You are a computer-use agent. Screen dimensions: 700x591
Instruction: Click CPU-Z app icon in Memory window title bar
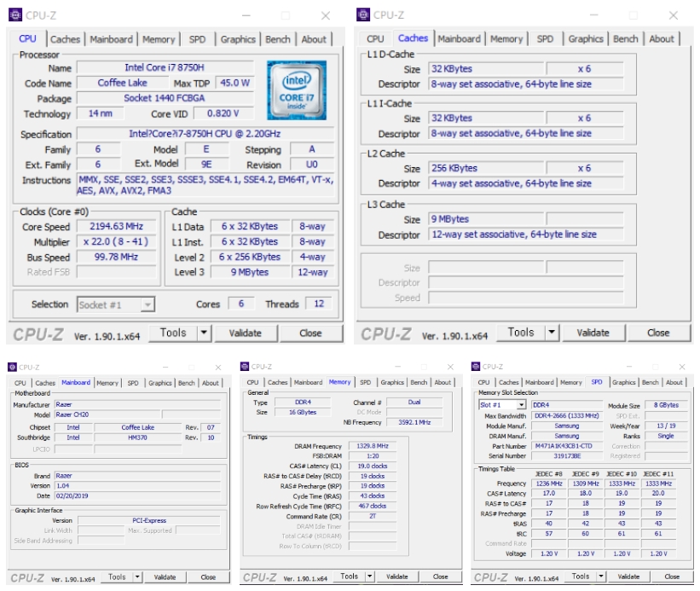pos(244,367)
